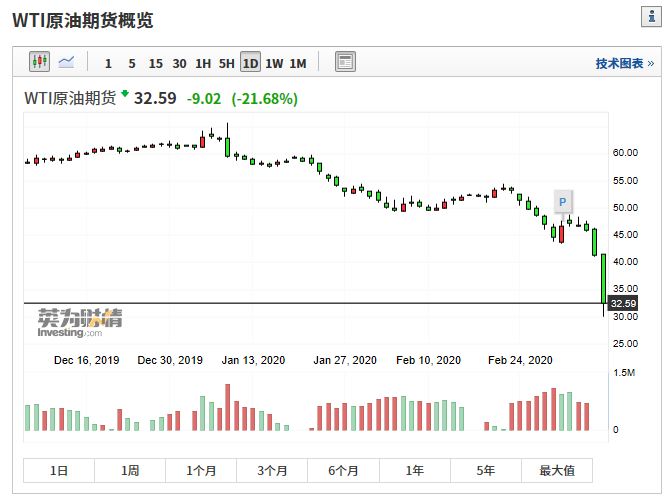Open the news panel icon in toolbar

click(x=345, y=62)
